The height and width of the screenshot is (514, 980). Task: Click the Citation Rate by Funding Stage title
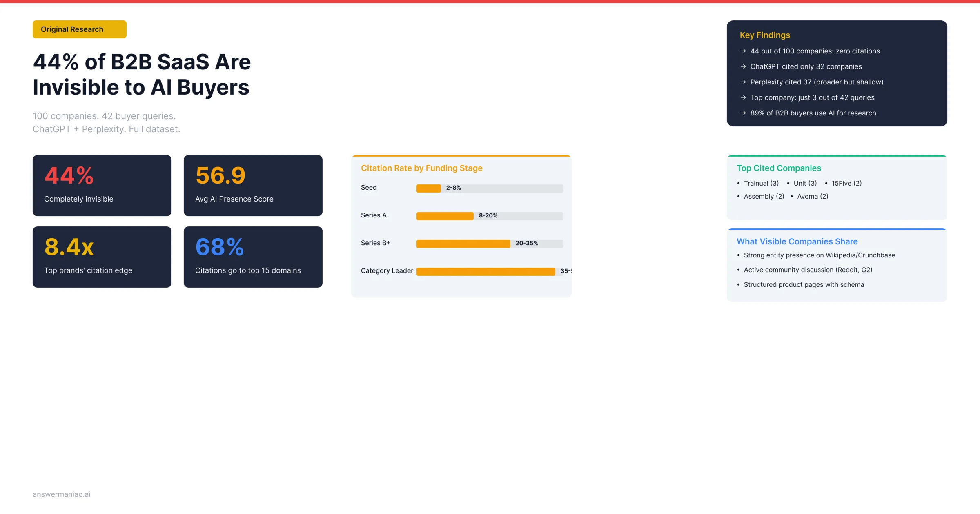(421, 168)
